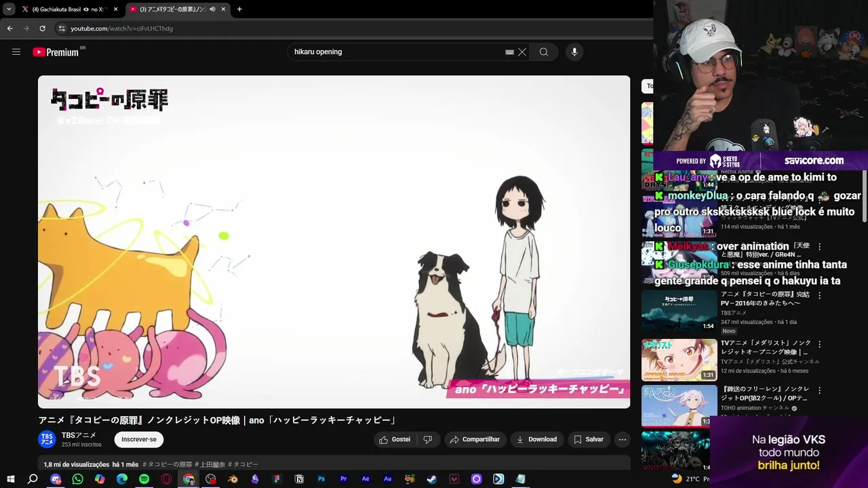Open メダリスト opening movie thumbnail
Image resolution: width=868 pixels, height=488 pixels.
coord(679,359)
